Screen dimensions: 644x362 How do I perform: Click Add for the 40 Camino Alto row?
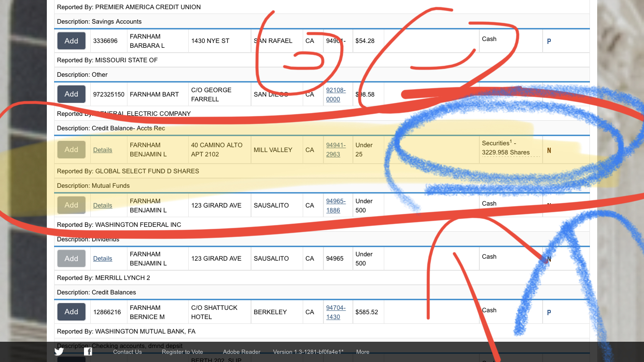(x=71, y=150)
